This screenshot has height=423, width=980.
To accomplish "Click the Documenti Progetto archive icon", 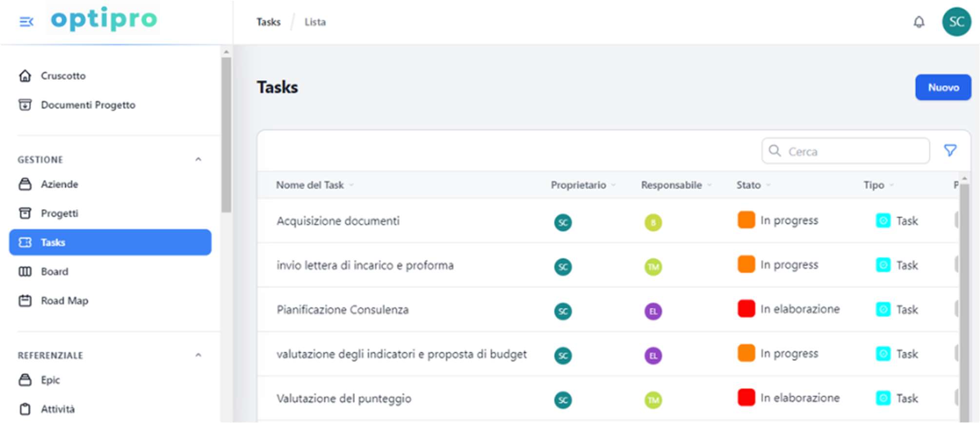I will (25, 105).
